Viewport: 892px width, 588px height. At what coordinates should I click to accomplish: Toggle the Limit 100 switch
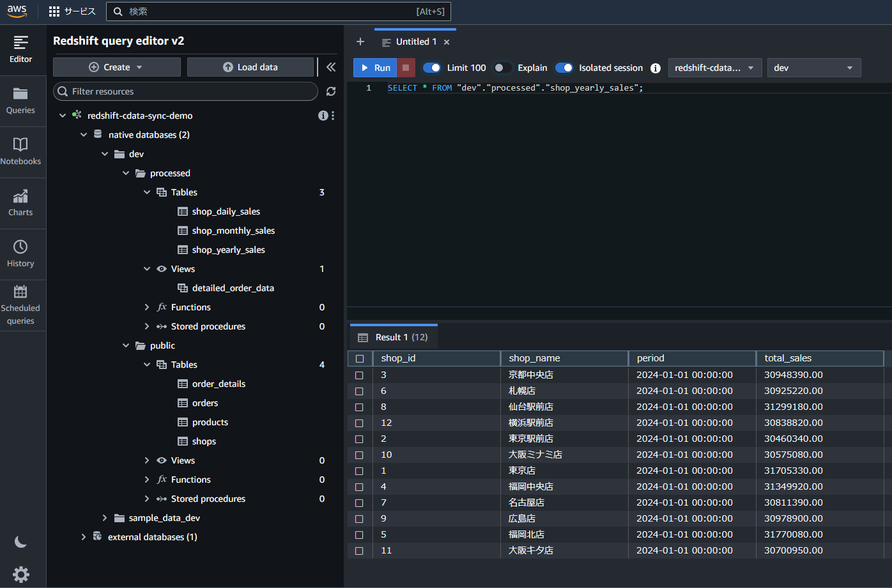(x=433, y=68)
